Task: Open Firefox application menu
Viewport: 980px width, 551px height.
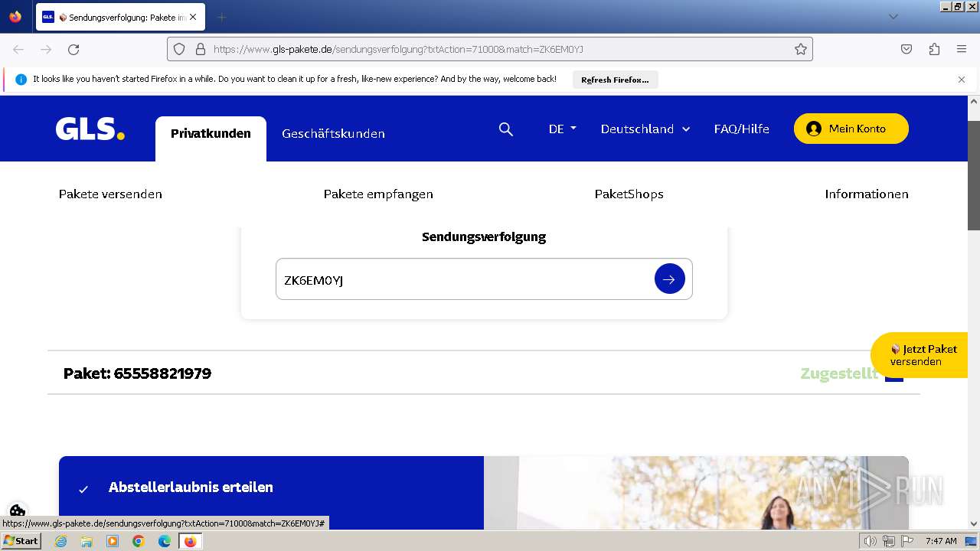Action: pyautogui.click(x=962, y=49)
